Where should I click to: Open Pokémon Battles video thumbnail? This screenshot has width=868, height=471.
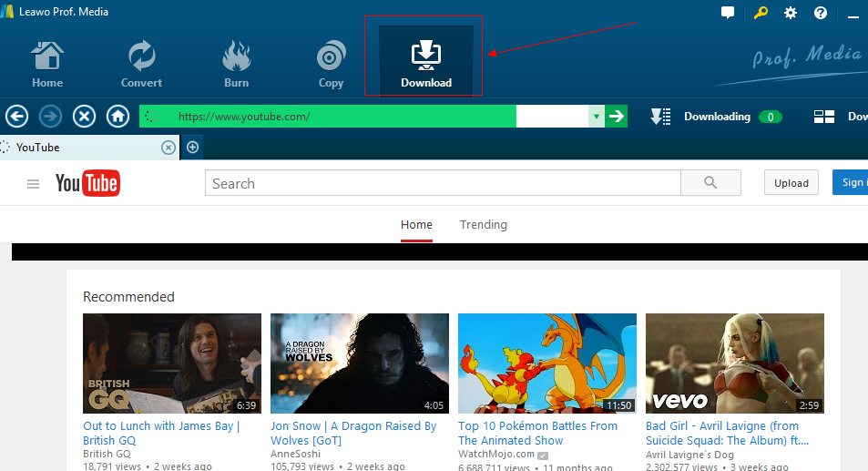pyautogui.click(x=546, y=363)
